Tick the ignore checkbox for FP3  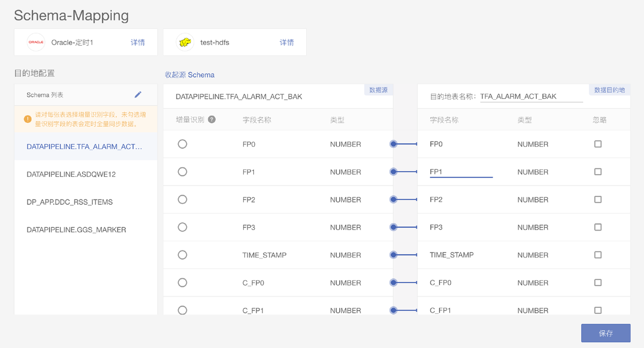click(x=598, y=227)
